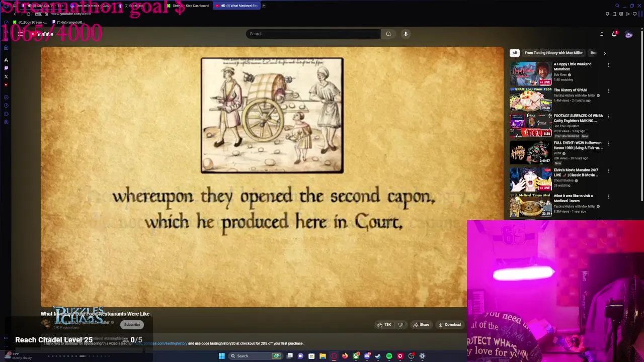Subscribe to the Tasting History channel
Viewport: 644px width, 362px height.
coord(132,325)
